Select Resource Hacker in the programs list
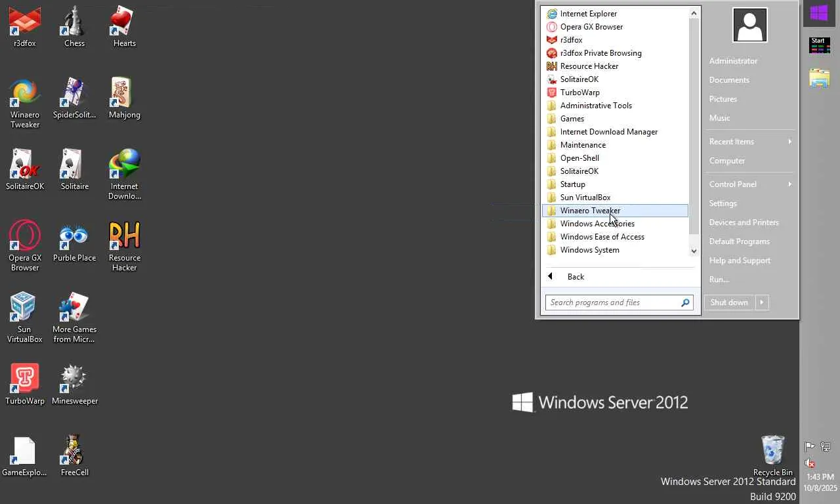Viewport: 840px width, 504px height. coord(615,66)
